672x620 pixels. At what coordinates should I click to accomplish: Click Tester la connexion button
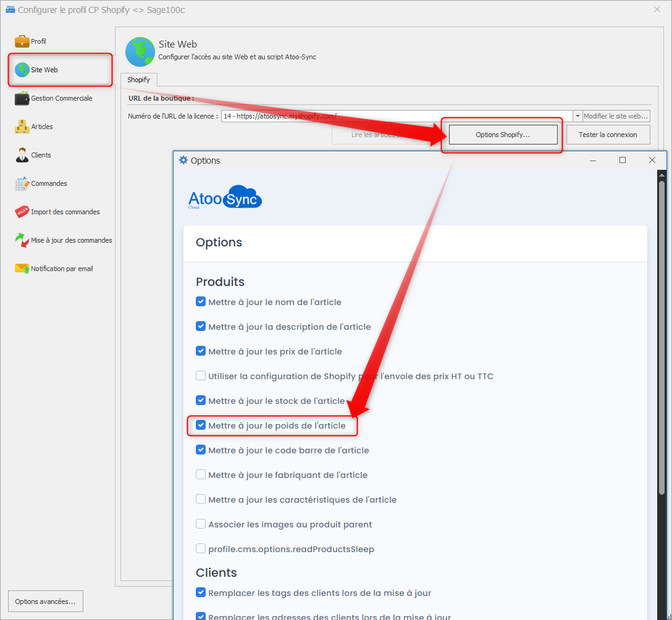coord(608,135)
